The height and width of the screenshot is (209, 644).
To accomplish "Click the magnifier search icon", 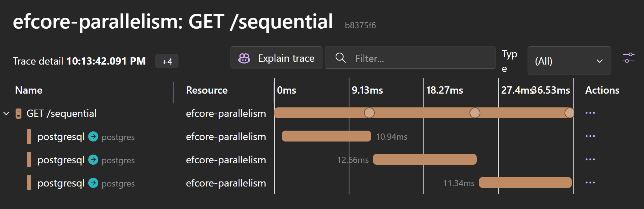I will tap(340, 58).
